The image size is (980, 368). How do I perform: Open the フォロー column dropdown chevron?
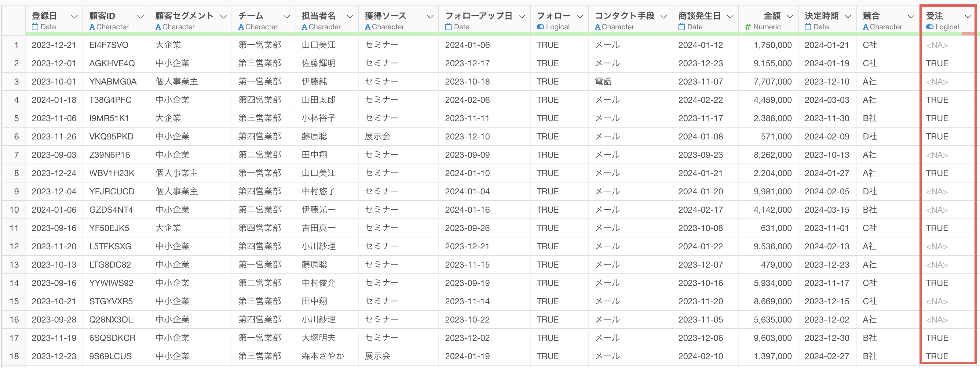tap(580, 16)
